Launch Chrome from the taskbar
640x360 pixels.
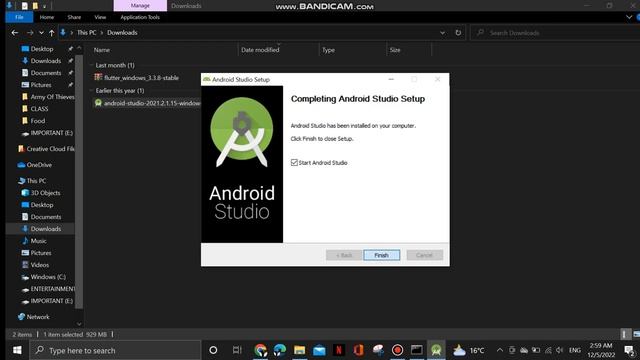(260, 350)
